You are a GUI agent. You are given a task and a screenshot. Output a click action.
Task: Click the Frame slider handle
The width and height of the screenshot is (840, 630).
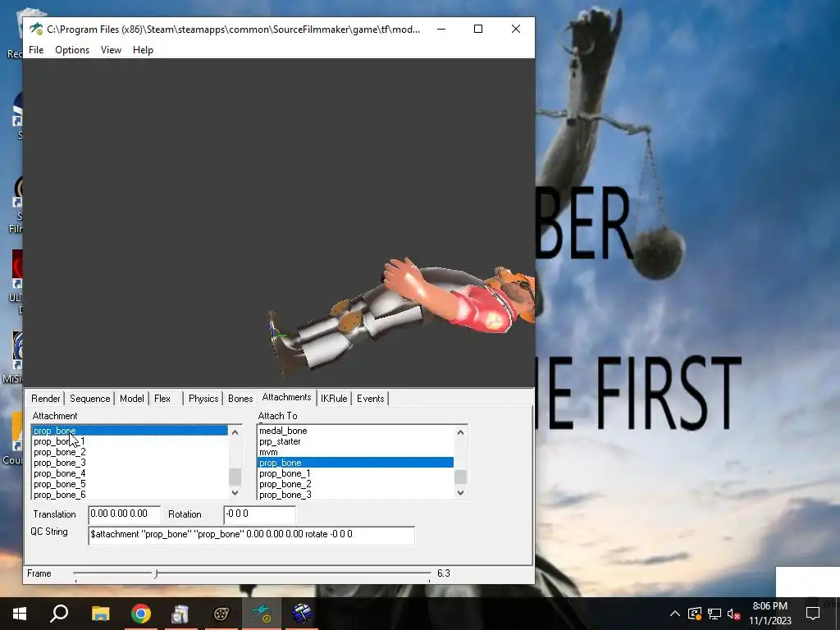coord(156,573)
